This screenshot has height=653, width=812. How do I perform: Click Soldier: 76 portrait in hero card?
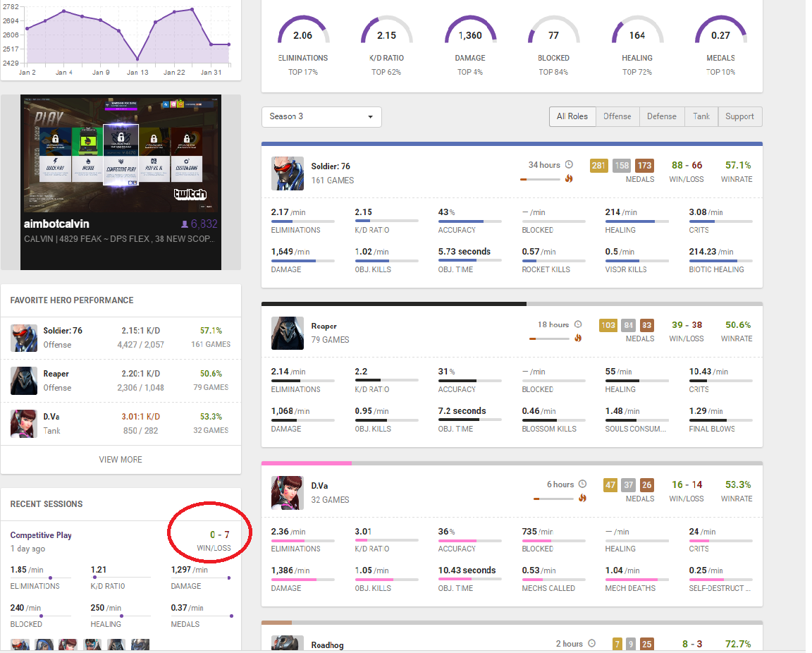coord(288,173)
